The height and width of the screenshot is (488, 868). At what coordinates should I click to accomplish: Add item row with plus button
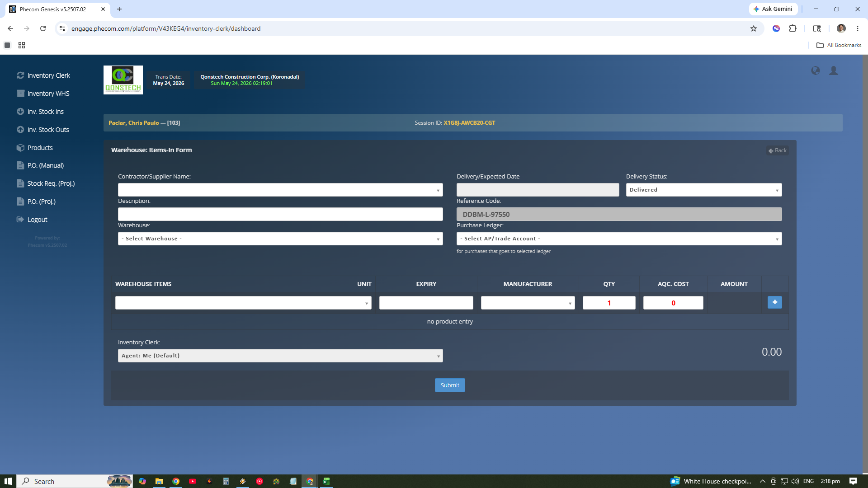pyautogui.click(x=775, y=302)
